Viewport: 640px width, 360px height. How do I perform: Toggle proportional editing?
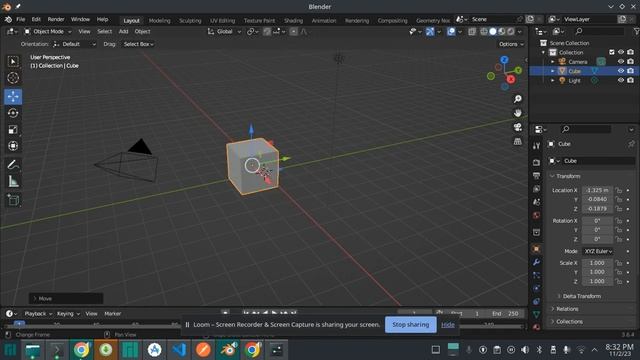293,31
